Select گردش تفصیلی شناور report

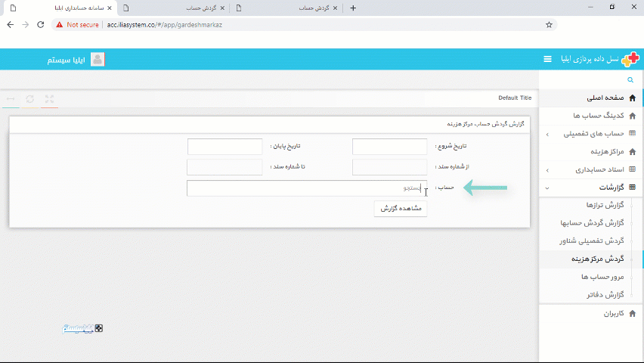point(592,241)
